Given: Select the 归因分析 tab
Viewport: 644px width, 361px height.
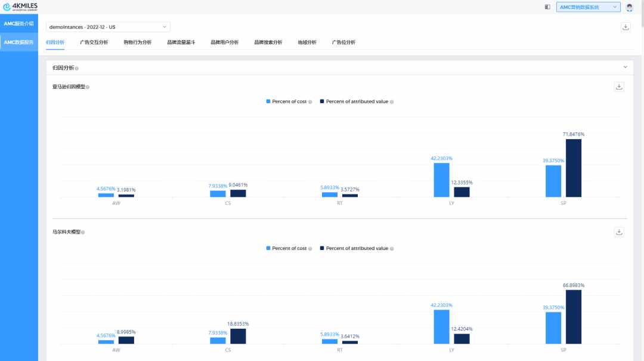Looking at the screenshot, I should point(55,42).
